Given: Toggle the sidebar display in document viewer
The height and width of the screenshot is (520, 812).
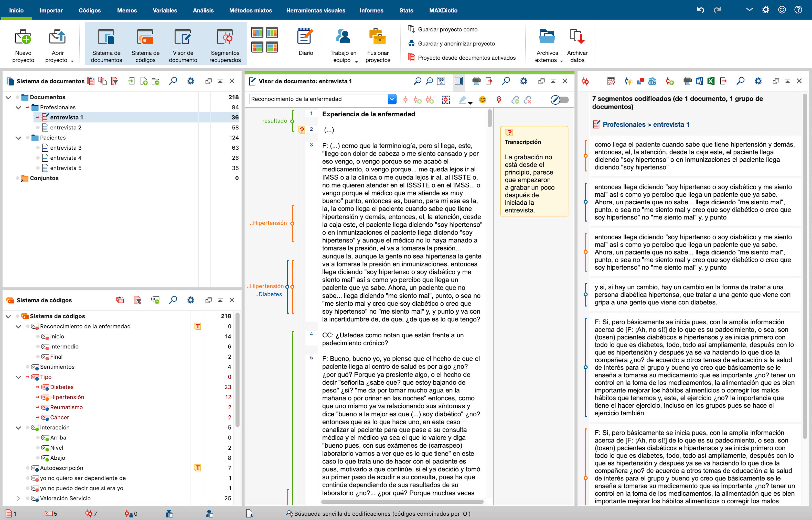Looking at the screenshot, I should (458, 81).
